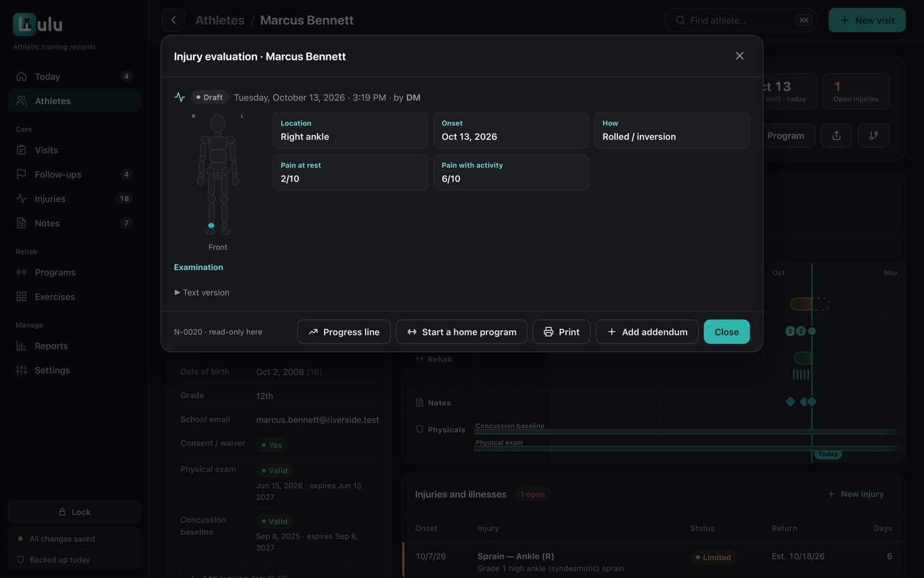Select Pain with activity 6/10 card
This screenshot has width=924, height=578.
511,172
